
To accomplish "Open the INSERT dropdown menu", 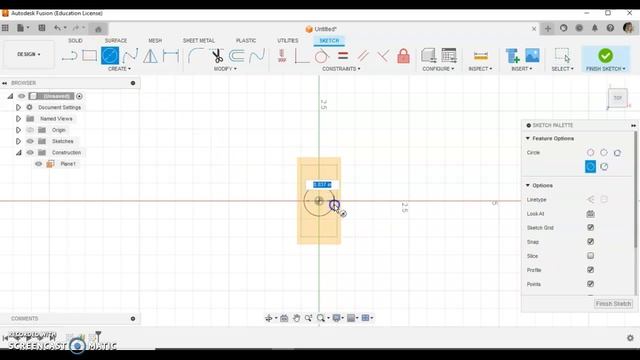I will click(x=522, y=69).
